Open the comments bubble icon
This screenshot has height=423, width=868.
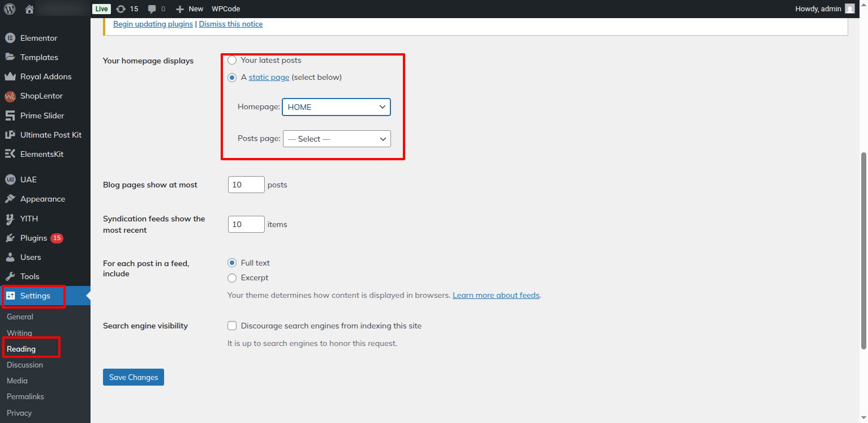152,9
